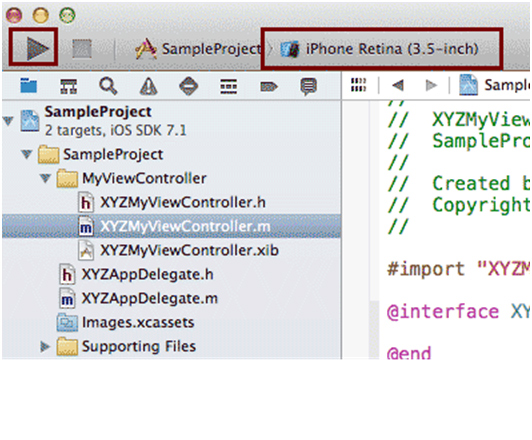532x440 pixels.
Task: Select iPhone Retina (3.5-inch) destination
Action: (379, 49)
